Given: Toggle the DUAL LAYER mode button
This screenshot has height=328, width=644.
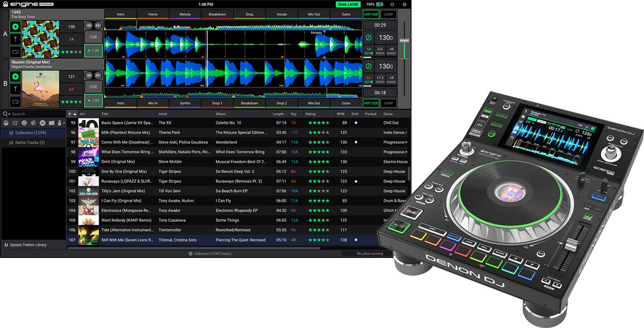Looking at the screenshot, I should [348, 4].
